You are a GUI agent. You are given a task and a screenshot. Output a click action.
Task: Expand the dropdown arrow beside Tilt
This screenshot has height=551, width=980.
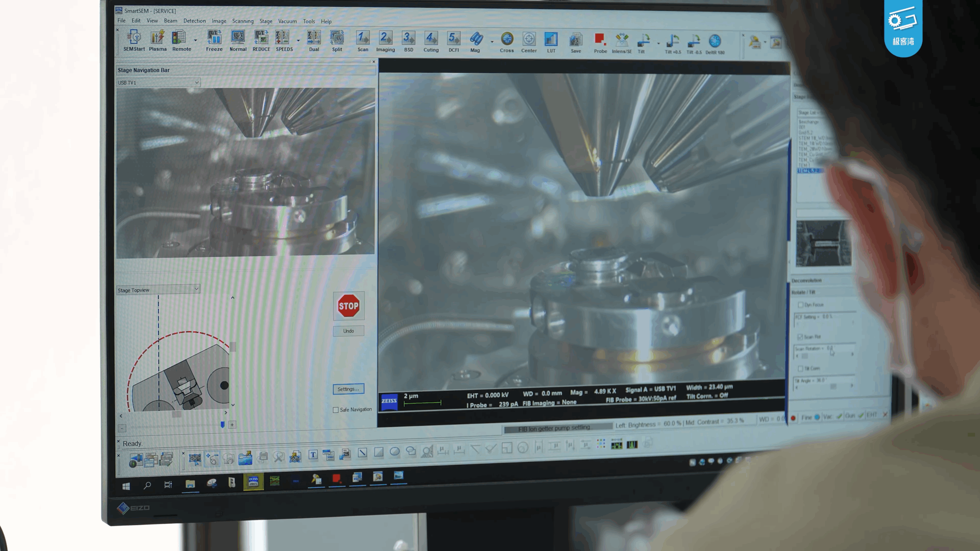658,44
